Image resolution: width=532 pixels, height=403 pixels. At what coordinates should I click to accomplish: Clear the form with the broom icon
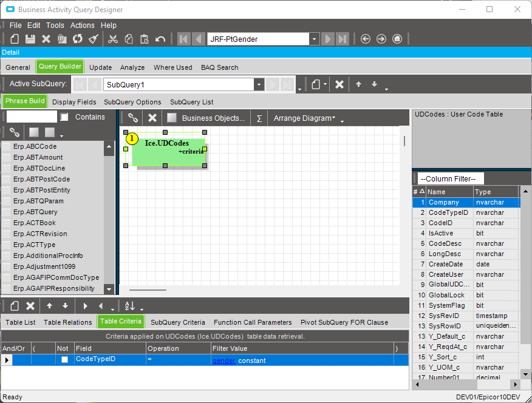(x=94, y=39)
